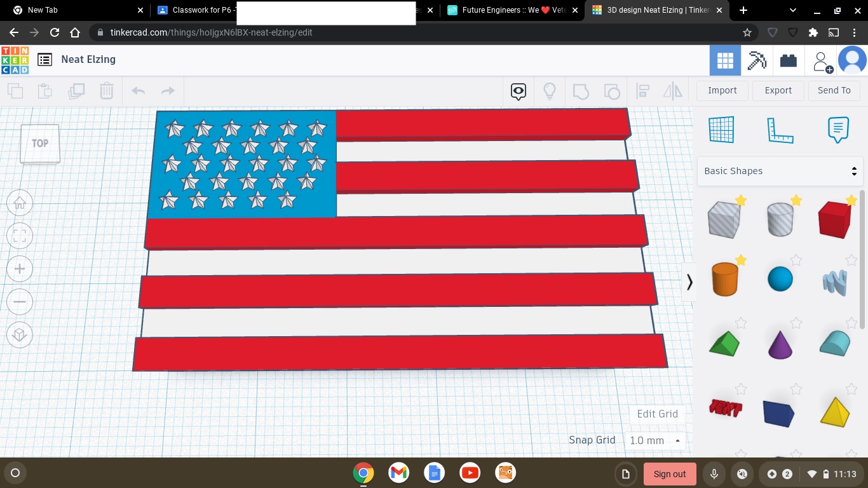The height and width of the screenshot is (488, 868).
Task: Select the Workplane tool icon
Action: pyautogui.click(x=722, y=130)
